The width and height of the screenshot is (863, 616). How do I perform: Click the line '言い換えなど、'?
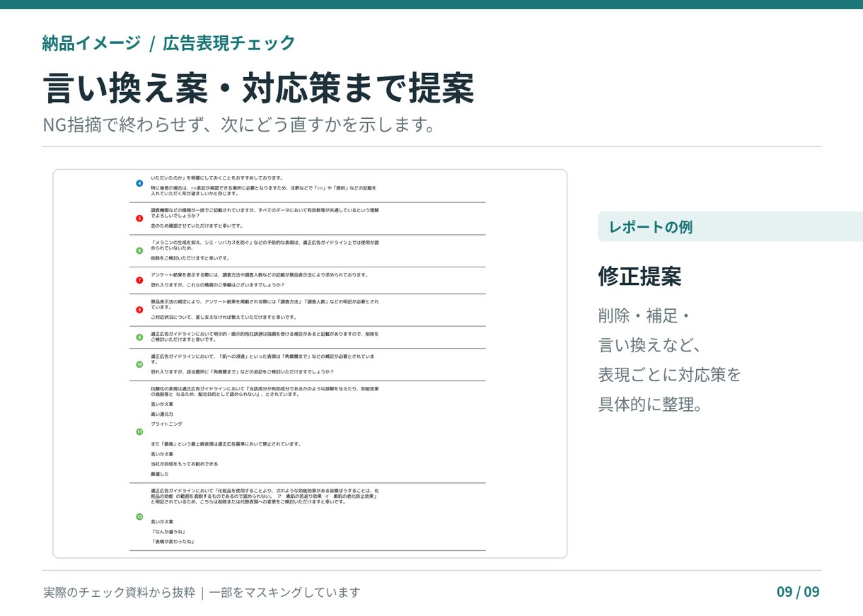tap(650, 345)
